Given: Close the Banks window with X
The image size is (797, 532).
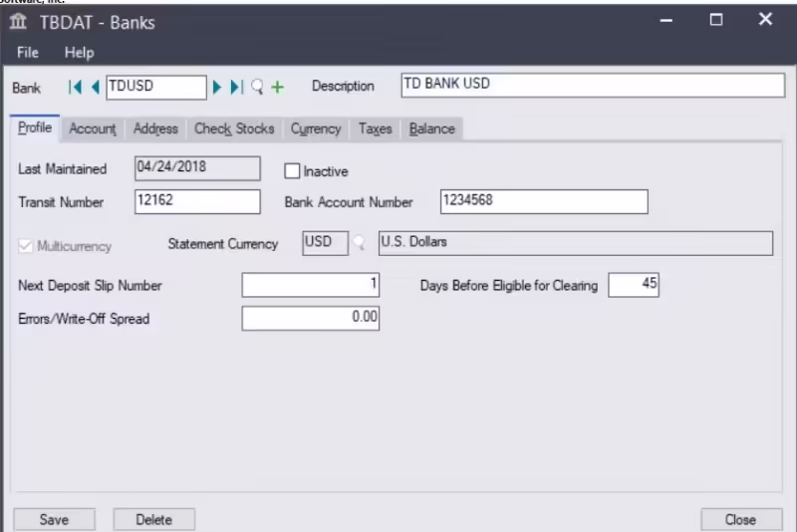Looking at the screenshot, I should [x=765, y=19].
